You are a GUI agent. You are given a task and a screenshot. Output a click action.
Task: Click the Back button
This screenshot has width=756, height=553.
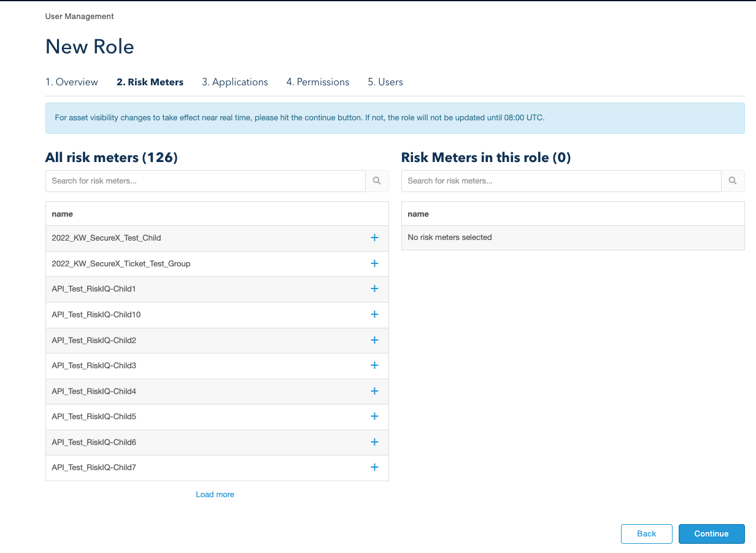[x=646, y=534]
